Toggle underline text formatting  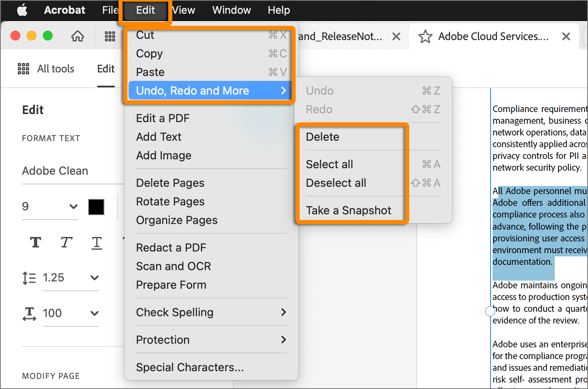(x=97, y=243)
